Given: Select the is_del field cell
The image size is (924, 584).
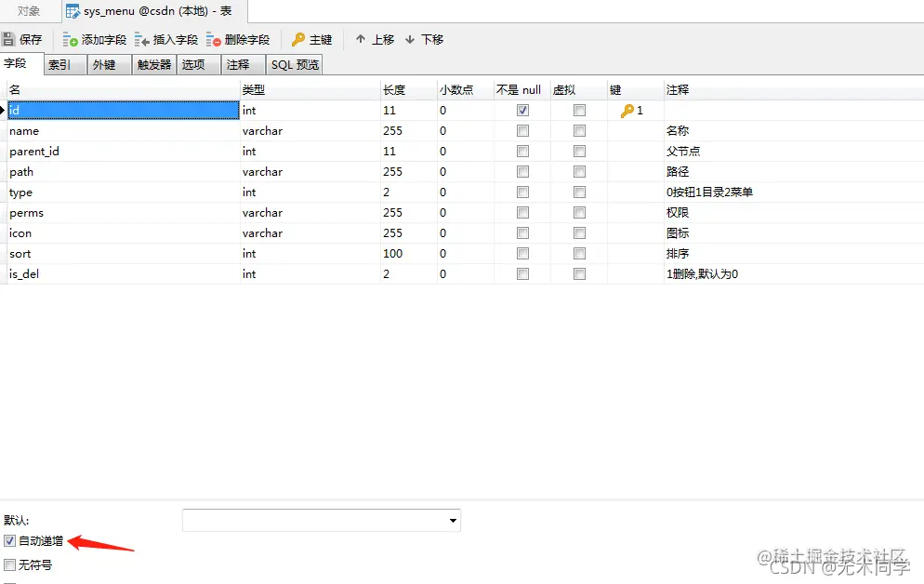Looking at the screenshot, I should point(124,274).
